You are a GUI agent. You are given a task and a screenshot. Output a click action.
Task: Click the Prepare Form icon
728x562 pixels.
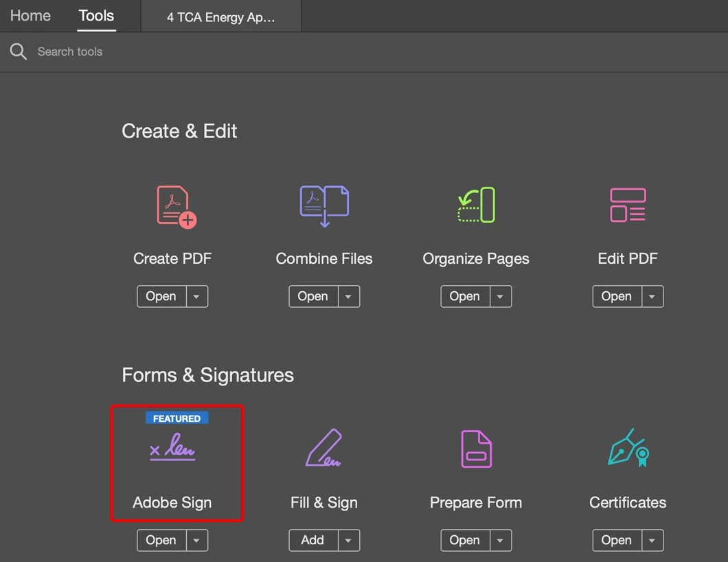[477, 449]
